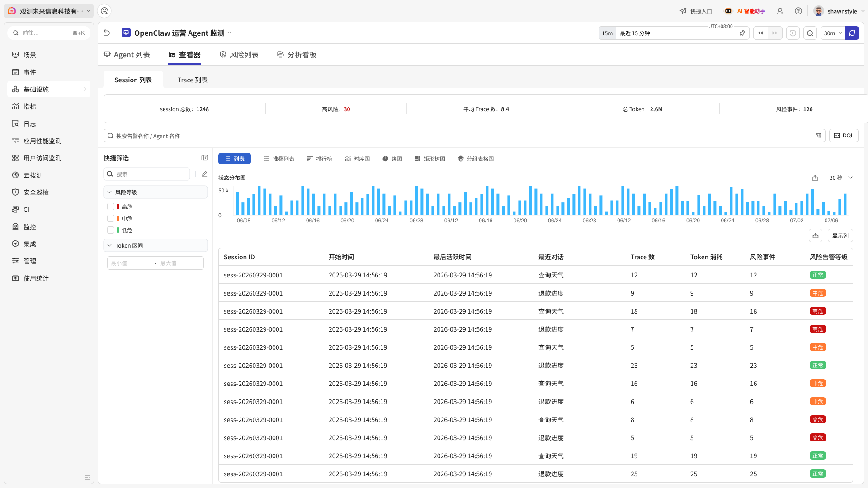868x488 pixels.
Task: Open 快捷入口 shortcut link
Action: click(x=696, y=11)
